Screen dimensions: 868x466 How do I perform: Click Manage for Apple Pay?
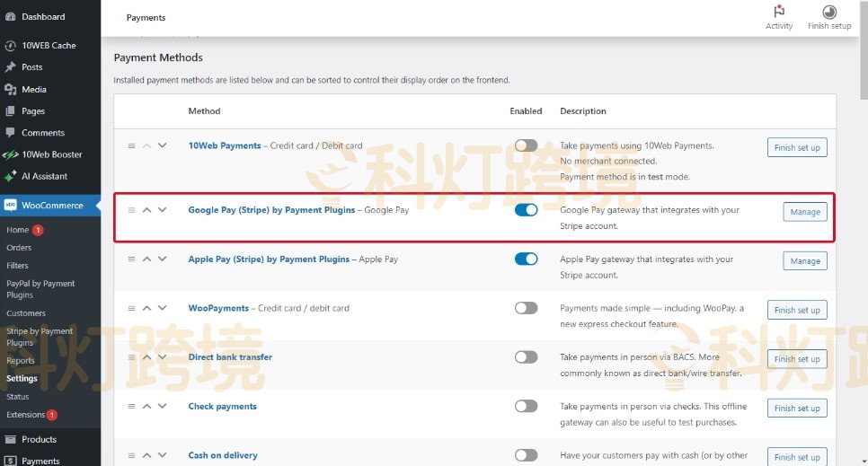pos(805,260)
